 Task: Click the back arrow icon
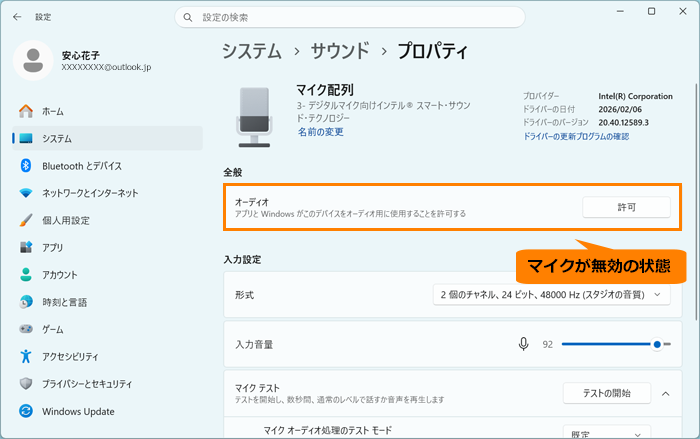[17, 17]
